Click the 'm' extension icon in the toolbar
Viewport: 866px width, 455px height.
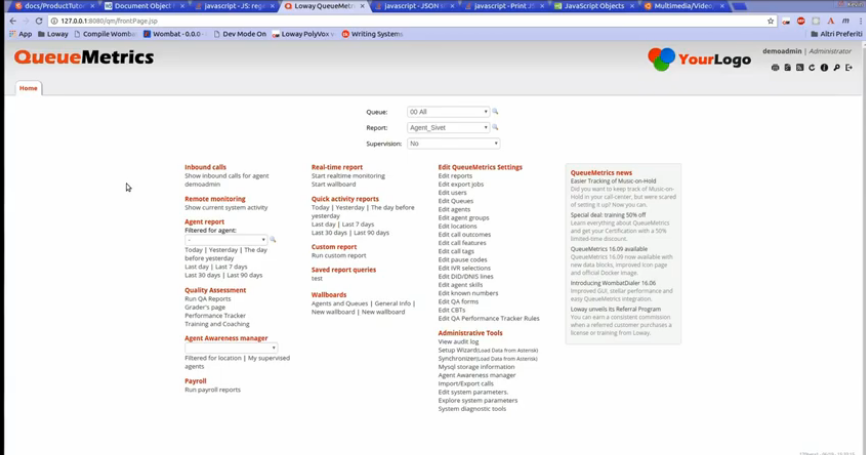click(x=846, y=21)
